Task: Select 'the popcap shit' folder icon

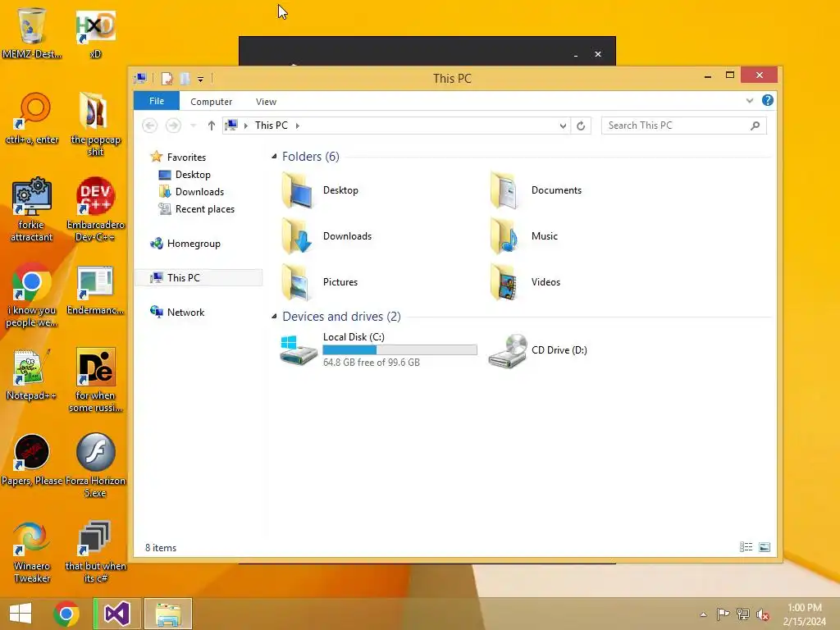Action: point(95,124)
